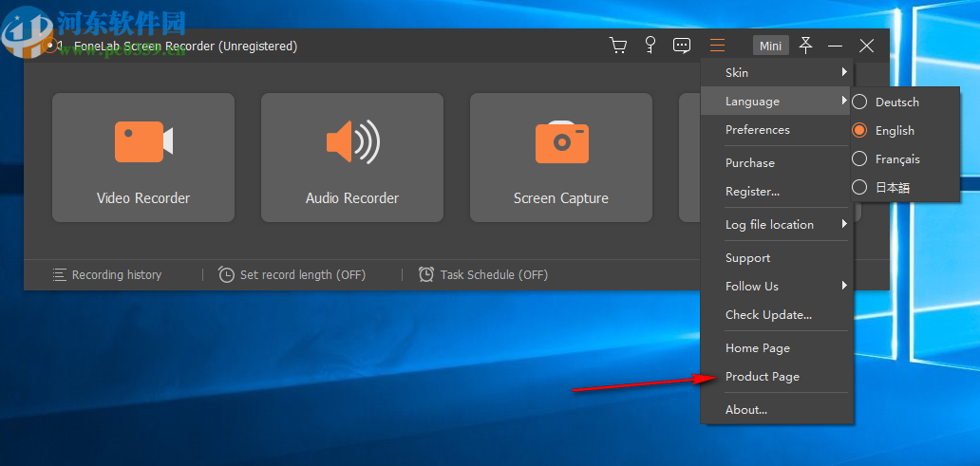
Task: Select the English radio button
Action: (x=860, y=131)
